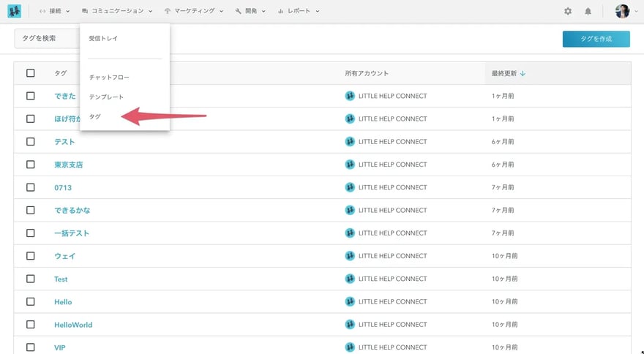The height and width of the screenshot is (354, 644).
Task: Open the マーケティング dropdown menu
Action: pyautogui.click(x=195, y=11)
